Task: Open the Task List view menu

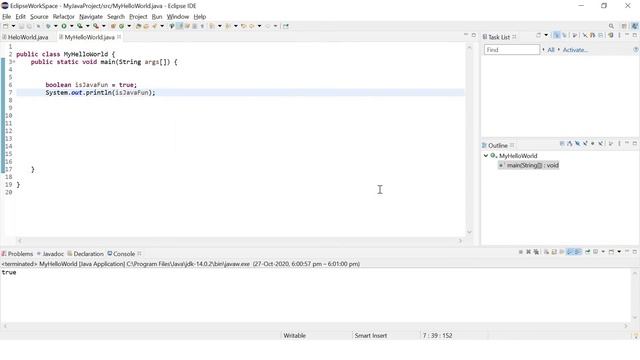Action: tap(619, 36)
